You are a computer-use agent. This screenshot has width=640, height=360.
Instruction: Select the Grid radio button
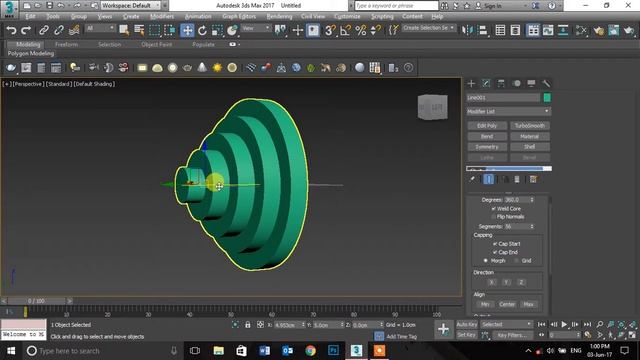click(517, 260)
